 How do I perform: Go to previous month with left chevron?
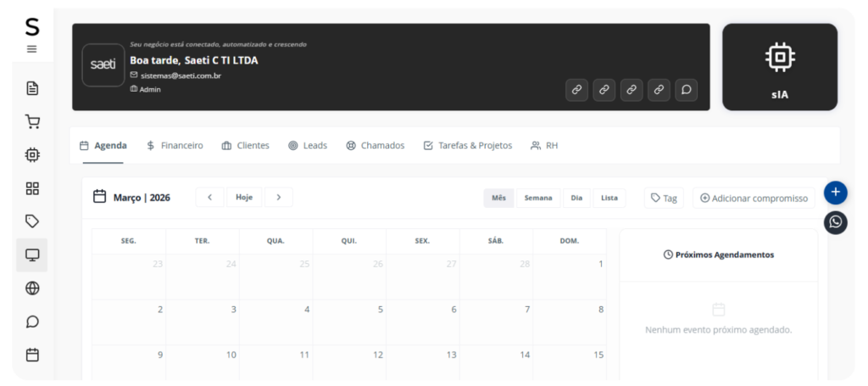(209, 198)
